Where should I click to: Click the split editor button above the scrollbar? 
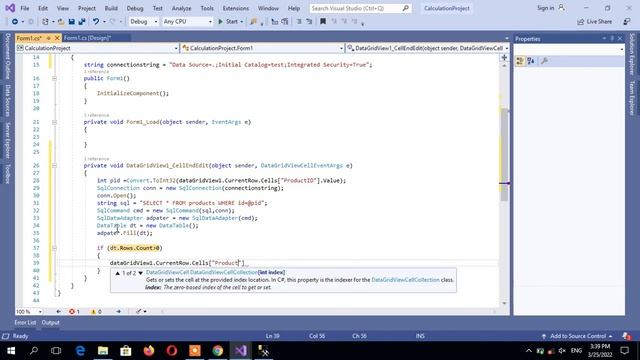(x=504, y=58)
